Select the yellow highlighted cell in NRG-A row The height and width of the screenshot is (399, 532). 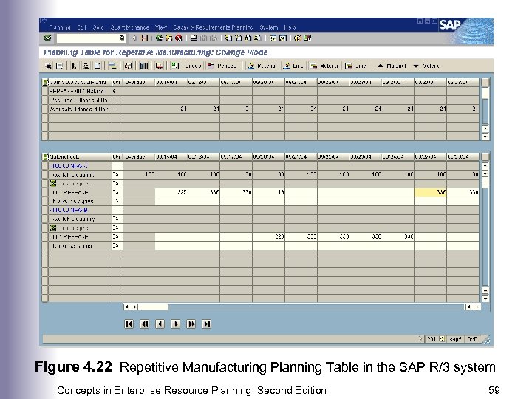[x=430, y=192]
